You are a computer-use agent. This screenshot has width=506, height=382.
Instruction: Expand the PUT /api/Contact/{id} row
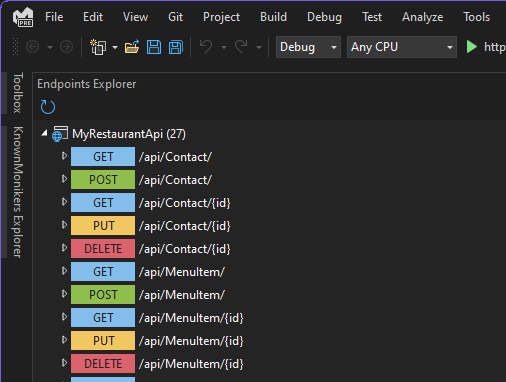click(64, 225)
